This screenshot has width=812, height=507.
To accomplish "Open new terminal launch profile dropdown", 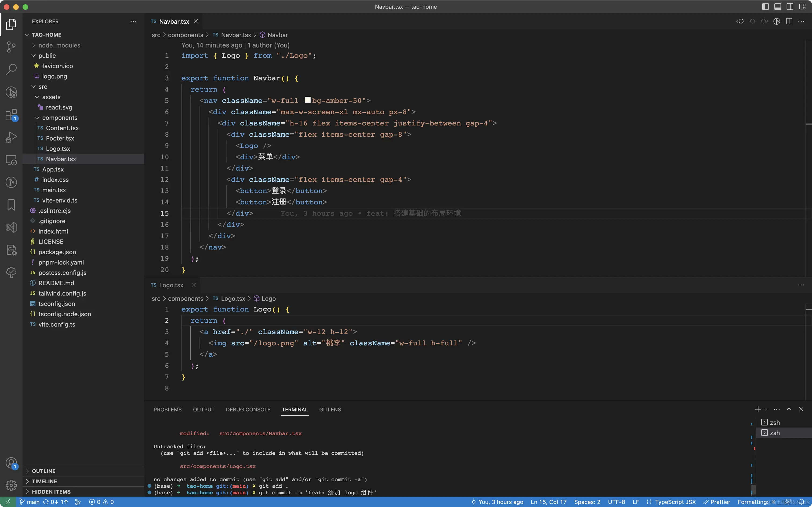I will pos(766,410).
